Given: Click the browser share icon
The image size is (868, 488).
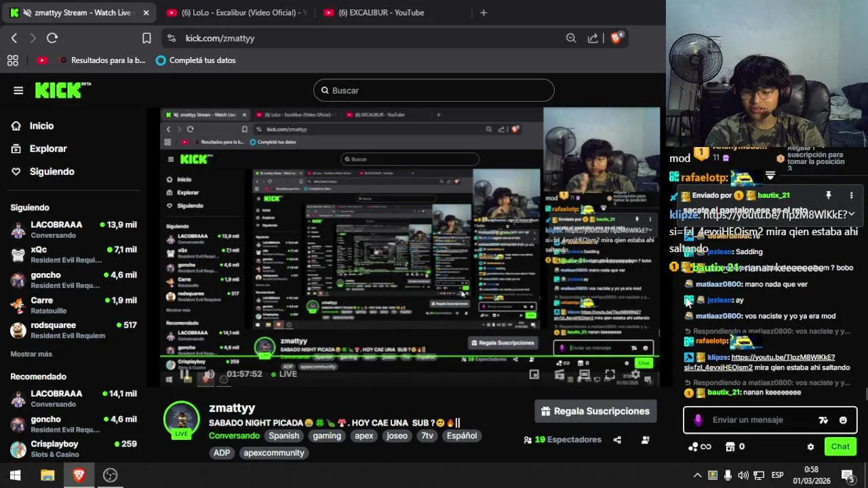Looking at the screenshot, I should 593,38.
